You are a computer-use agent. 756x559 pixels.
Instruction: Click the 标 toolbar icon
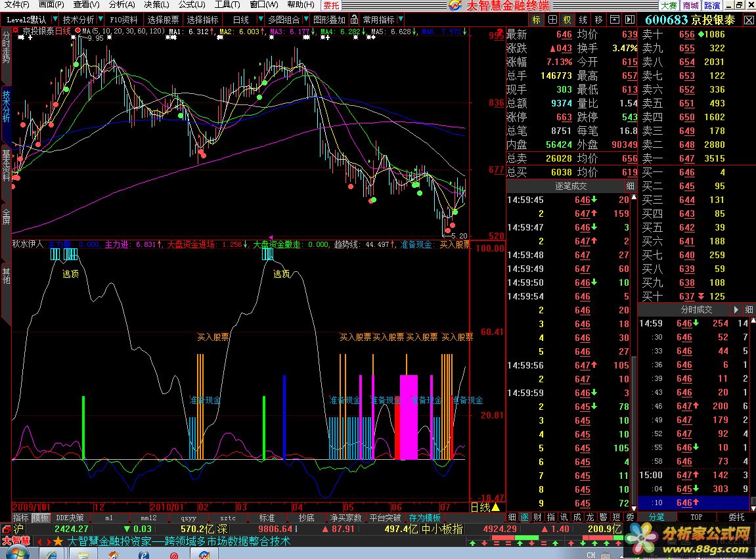(x=536, y=20)
